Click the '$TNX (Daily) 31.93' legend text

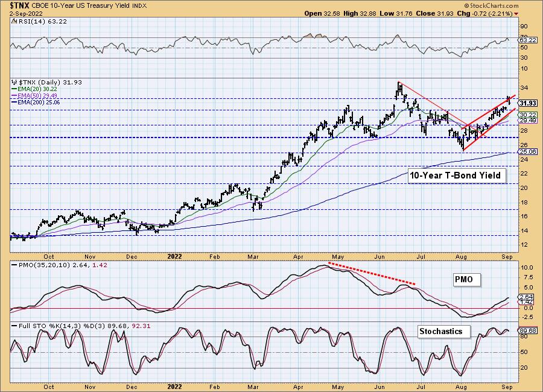50,83
